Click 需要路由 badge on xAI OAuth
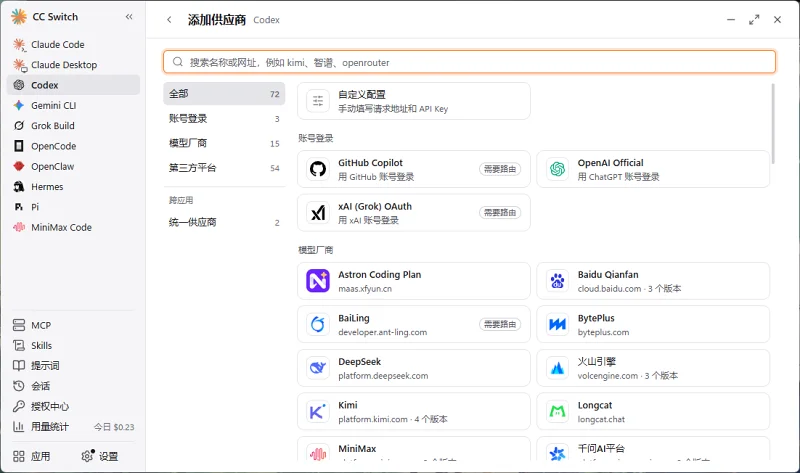 coord(500,212)
